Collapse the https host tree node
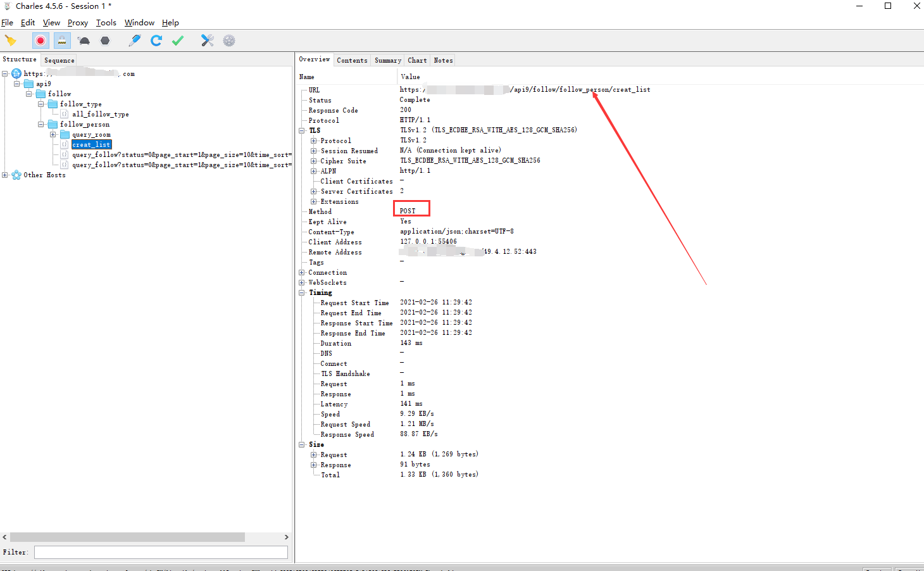The image size is (924, 571). tap(5, 73)
